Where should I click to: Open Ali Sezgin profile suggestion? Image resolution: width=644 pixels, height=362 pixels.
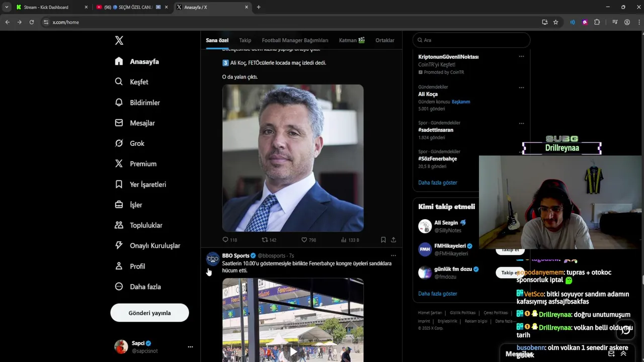[x=446, y=223]
